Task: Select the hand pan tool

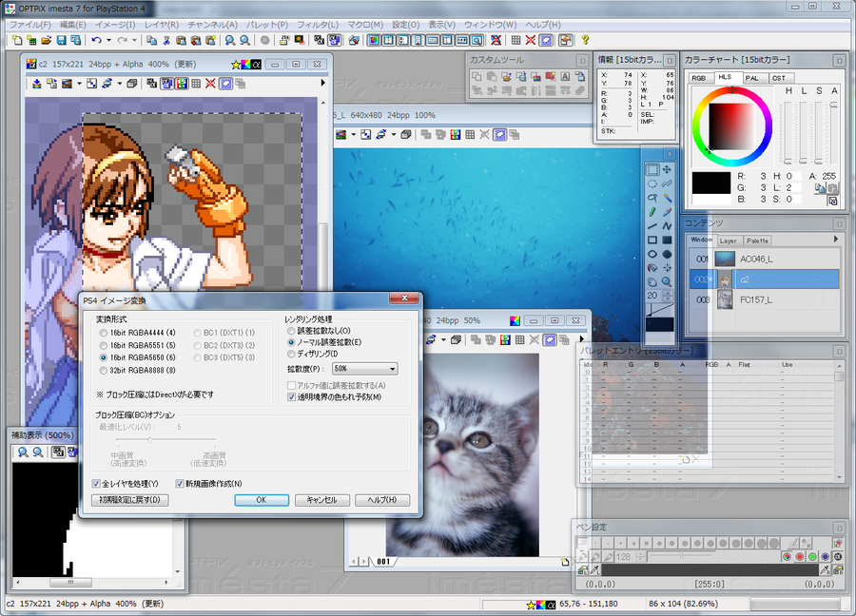Action: point(652,281)
